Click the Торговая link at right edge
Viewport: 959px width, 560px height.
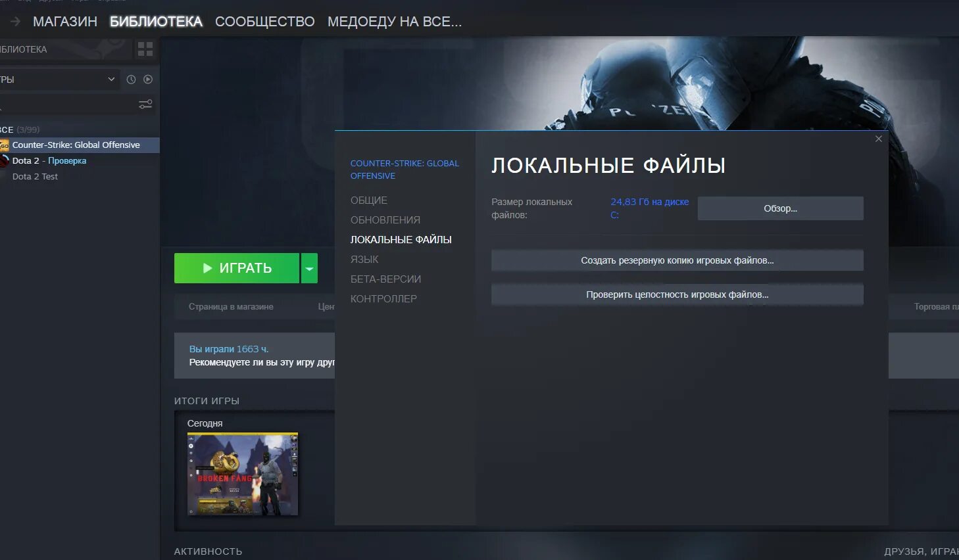coord(936,307)
